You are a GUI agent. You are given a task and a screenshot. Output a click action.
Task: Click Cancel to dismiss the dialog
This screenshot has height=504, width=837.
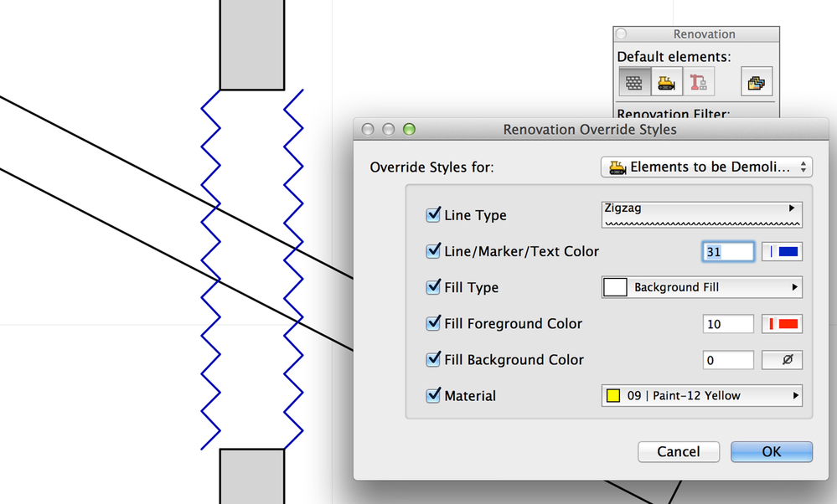click(x=678, y=451)
